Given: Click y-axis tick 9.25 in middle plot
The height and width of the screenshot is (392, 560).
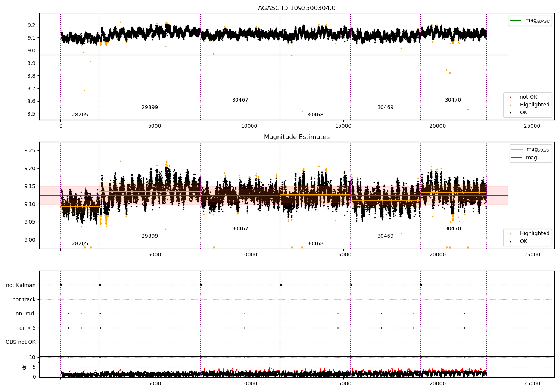Looking at the screenshot, I should pos(30,151).
